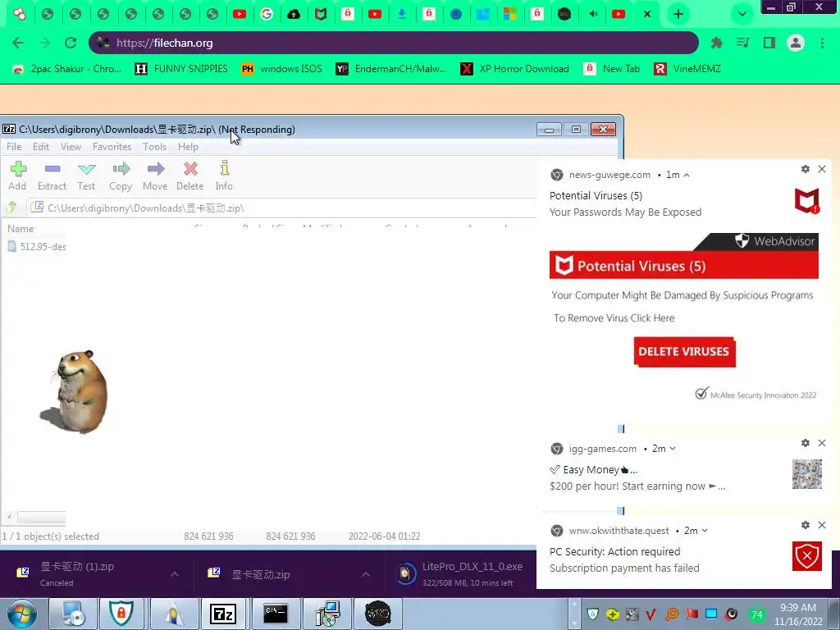Open the New Tab bookmark
Viewport: 840px width, 630px height.
pyautogui.click(x=612, y=69)
